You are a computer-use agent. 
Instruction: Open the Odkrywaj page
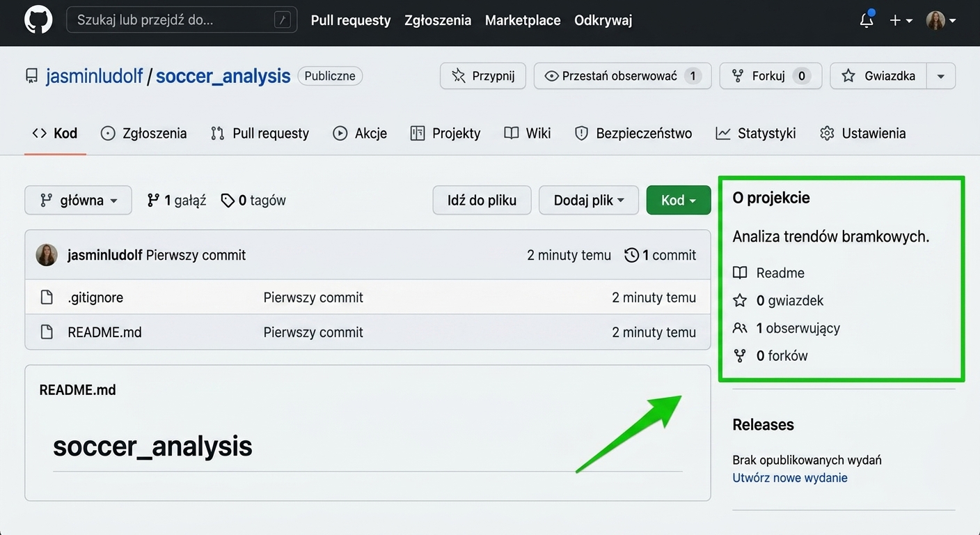pyautogui.click(x=603, y=20)
